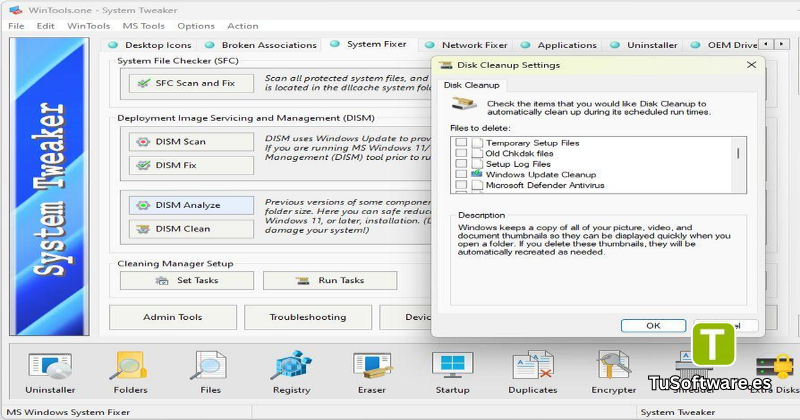Start the DISM Scan button
This screenshot has height=420, width=800.
[191, 142]
